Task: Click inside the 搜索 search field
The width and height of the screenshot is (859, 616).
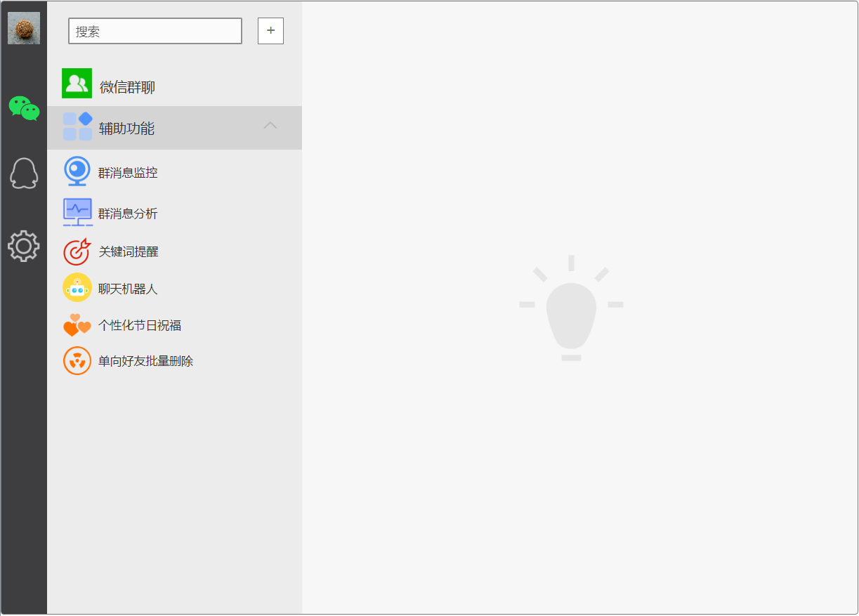Action: [155, 32]
